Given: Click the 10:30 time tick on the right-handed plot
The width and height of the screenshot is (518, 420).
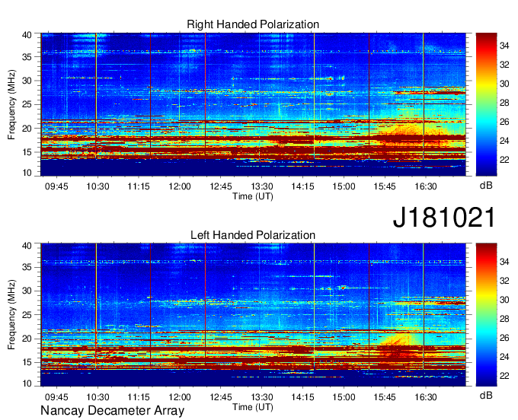Looking at the screenshot, I should tap(98, 186).
